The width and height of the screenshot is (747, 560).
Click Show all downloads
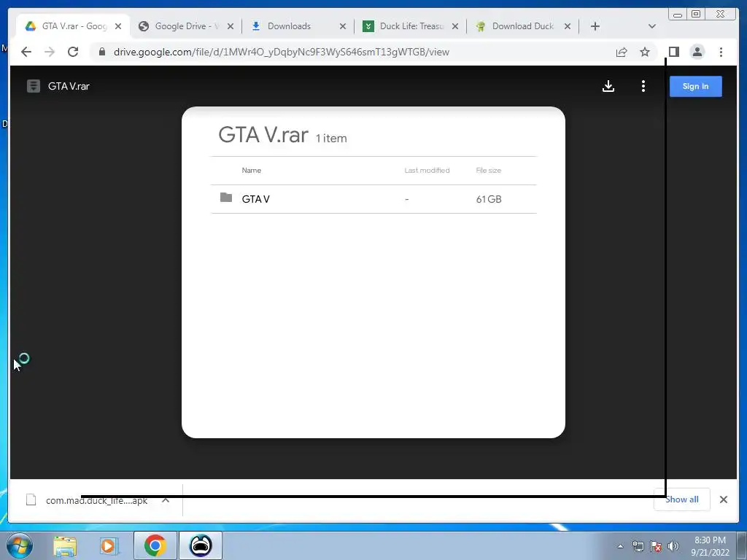point(682,499)
